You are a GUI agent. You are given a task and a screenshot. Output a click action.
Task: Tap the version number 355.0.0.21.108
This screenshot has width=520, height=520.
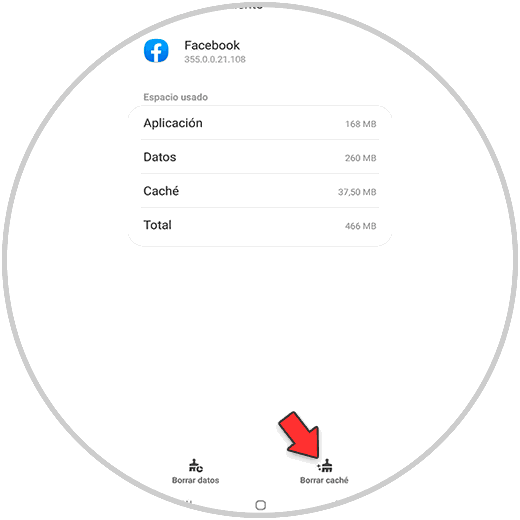click(x=215, y=59)
